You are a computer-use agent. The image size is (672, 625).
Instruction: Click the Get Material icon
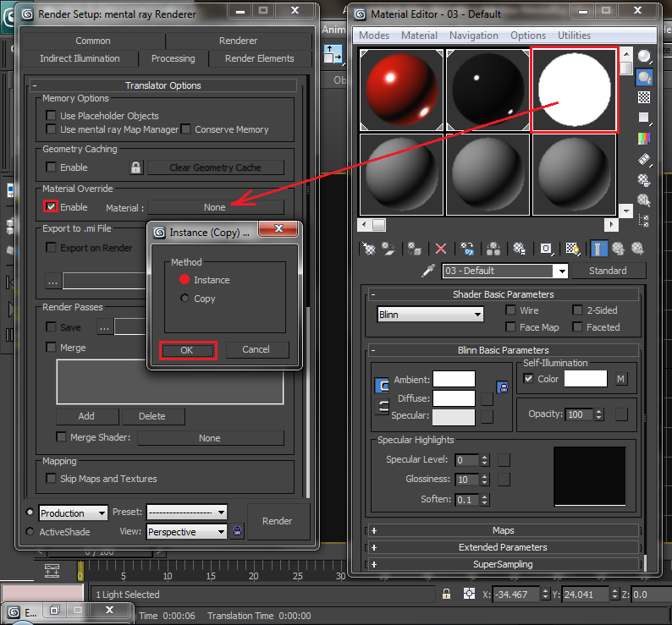368,249
